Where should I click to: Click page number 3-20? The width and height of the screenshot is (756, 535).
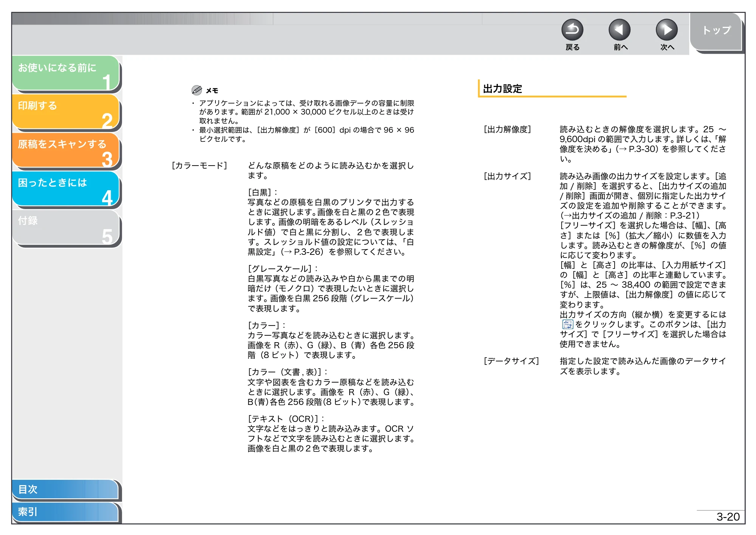click(728, 516)
